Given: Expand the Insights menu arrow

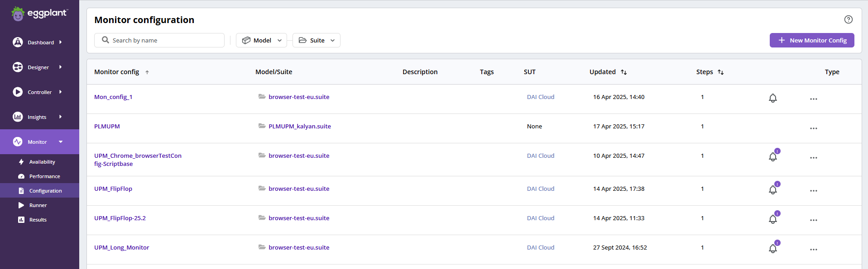Looking at the screenshot, I should (61, 117).
